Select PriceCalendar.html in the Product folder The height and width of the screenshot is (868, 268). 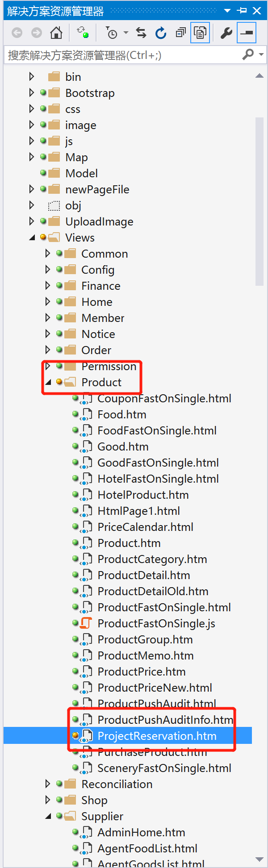145,527
